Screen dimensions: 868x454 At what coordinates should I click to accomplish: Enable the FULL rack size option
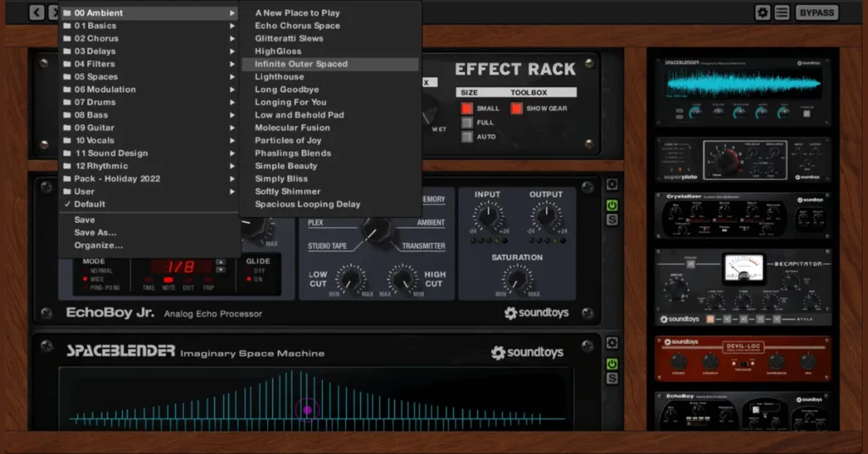466,123
